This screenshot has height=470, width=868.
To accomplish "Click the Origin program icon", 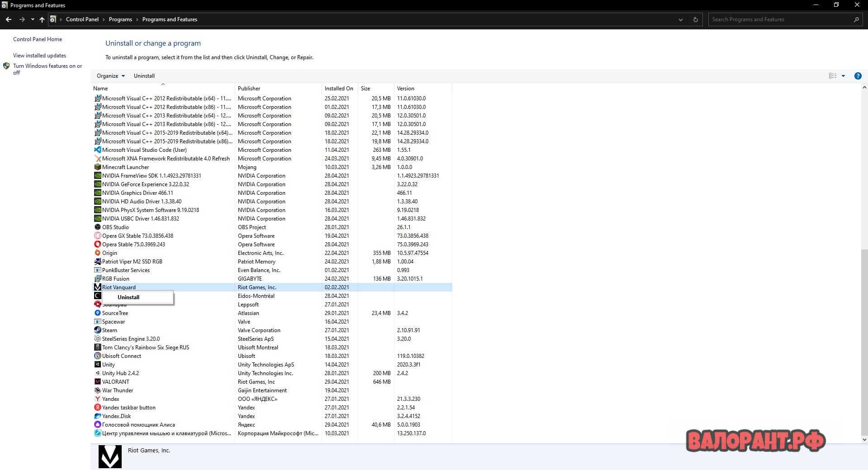I will pos(97,253).
